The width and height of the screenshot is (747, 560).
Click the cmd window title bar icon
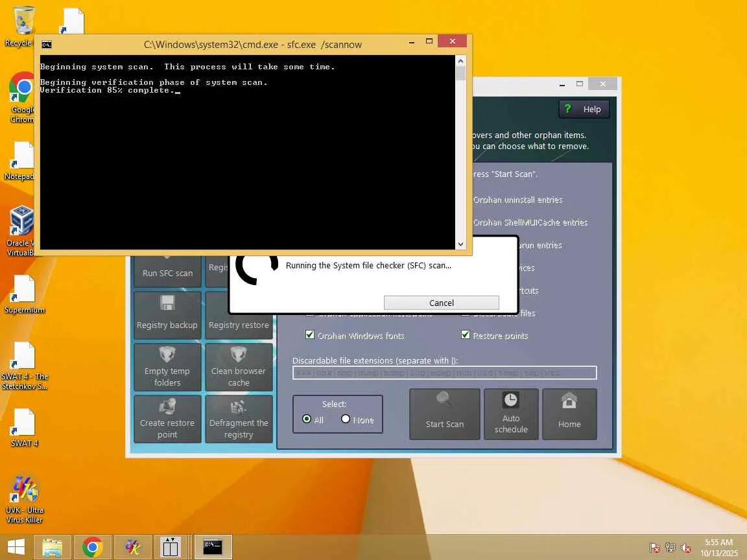[x=47, y=45]
